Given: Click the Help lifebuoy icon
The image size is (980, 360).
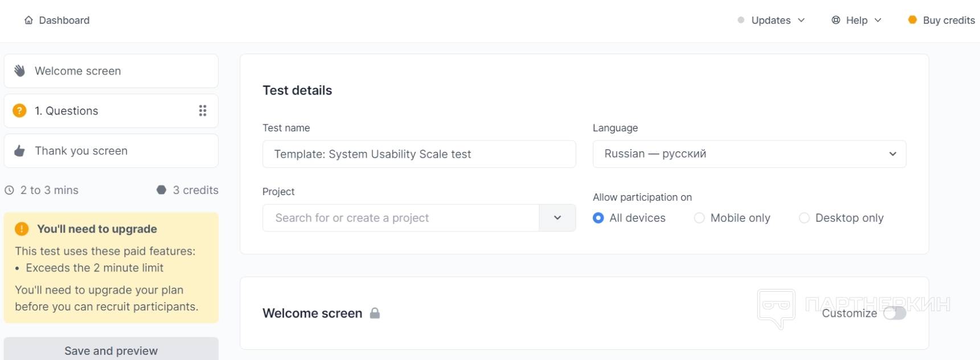Looking at the screenshot, I should 836,20.
